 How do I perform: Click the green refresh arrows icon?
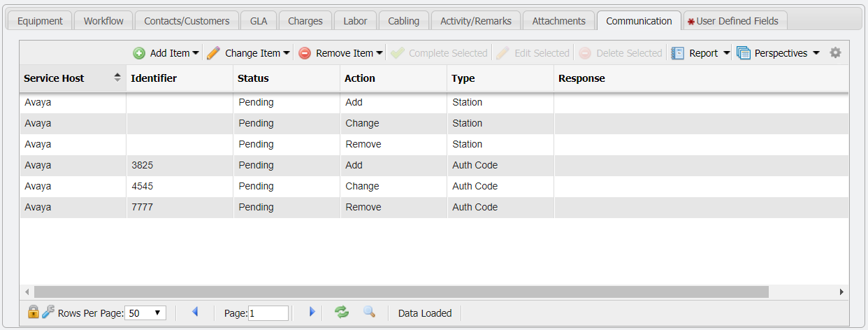pyautogui.click(x=342, y=313)
